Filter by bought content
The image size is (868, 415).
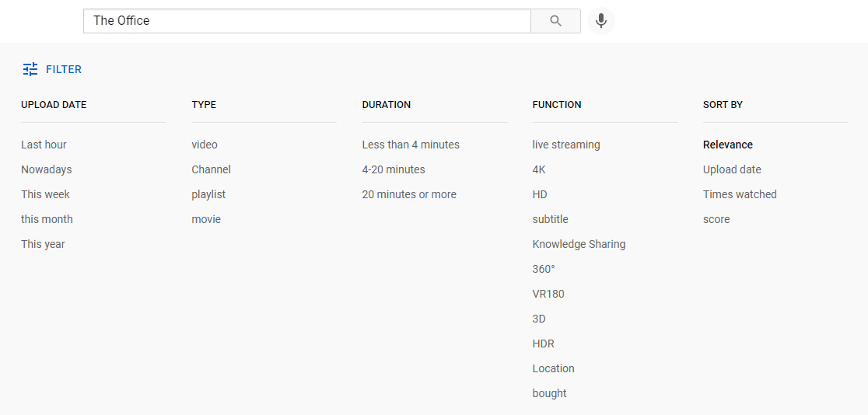coord(550,393)
